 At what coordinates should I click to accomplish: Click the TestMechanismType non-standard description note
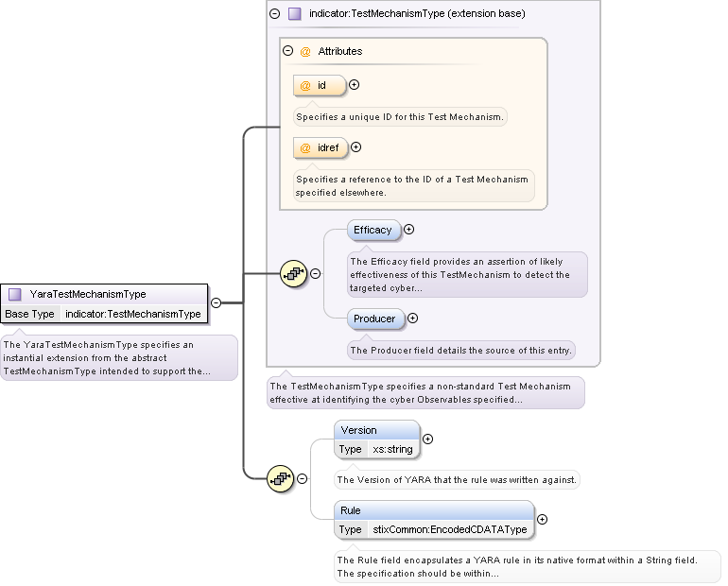click(x=425, y=392)
